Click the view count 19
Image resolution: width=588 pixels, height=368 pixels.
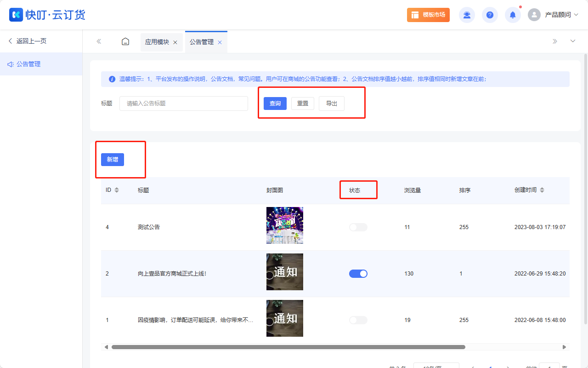pos(407,320)
